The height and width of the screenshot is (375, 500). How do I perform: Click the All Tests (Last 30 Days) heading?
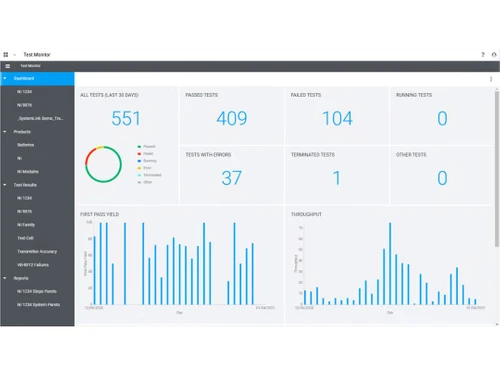[x=109, y=95]
